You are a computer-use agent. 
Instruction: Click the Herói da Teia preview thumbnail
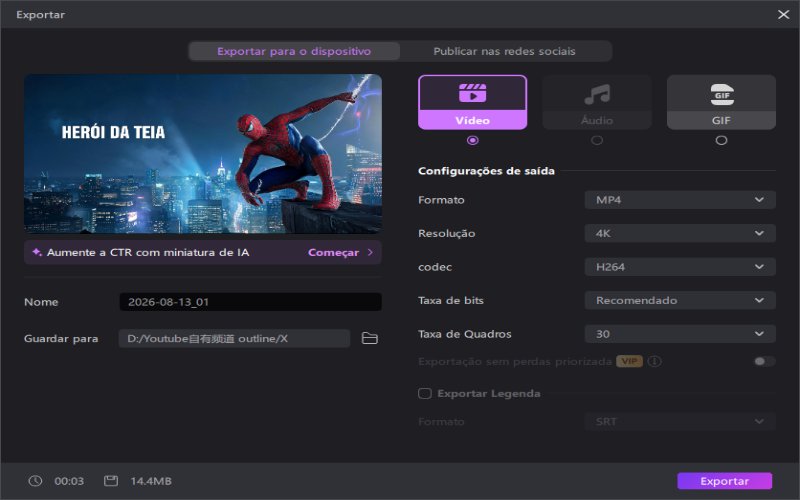click(x=203, y=154)
